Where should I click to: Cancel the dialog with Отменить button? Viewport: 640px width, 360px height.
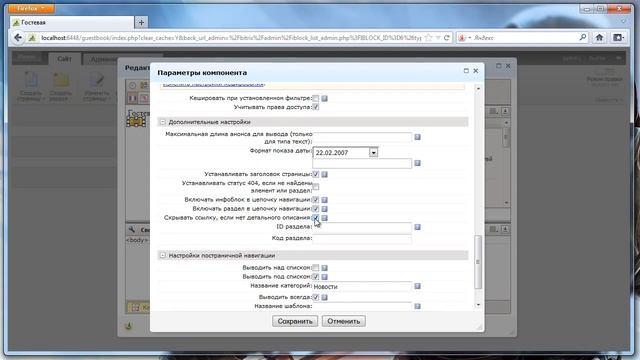pyautogui.click(x=343, y=321)
